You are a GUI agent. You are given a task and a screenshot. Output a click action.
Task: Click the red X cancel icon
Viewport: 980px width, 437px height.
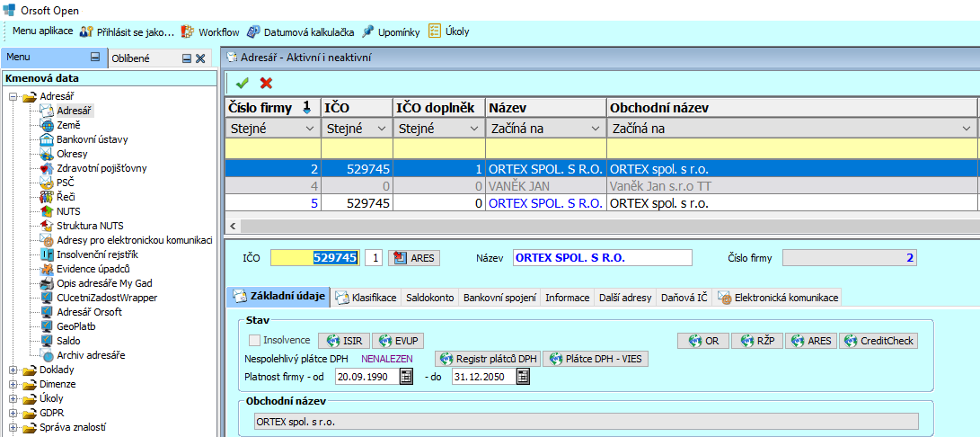tap(266, 83)
